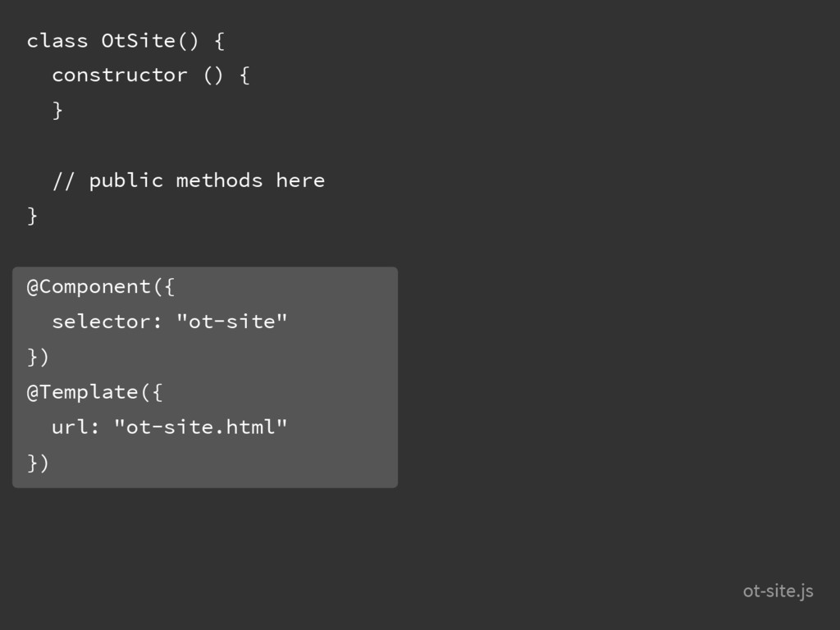
Task: Click the word "class" on the first line
Action: 57,41
